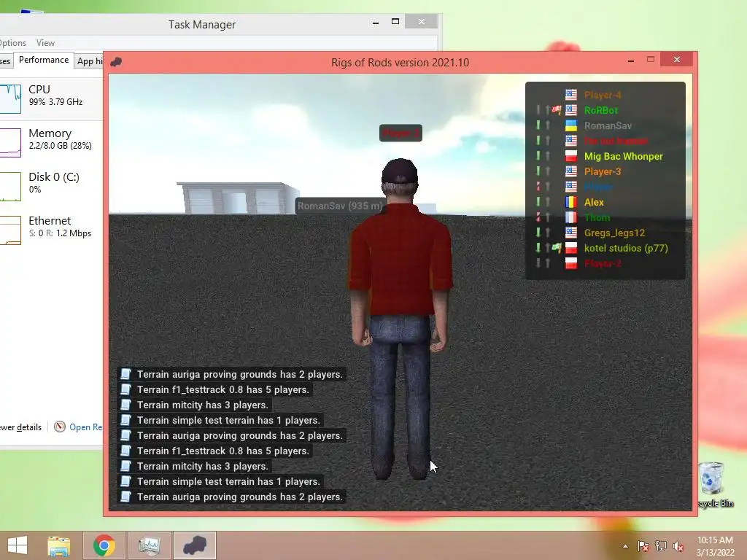Click the RoRBot player name
Image resolution: width=747 pixels, height=560 pixels.
point(601,111)
